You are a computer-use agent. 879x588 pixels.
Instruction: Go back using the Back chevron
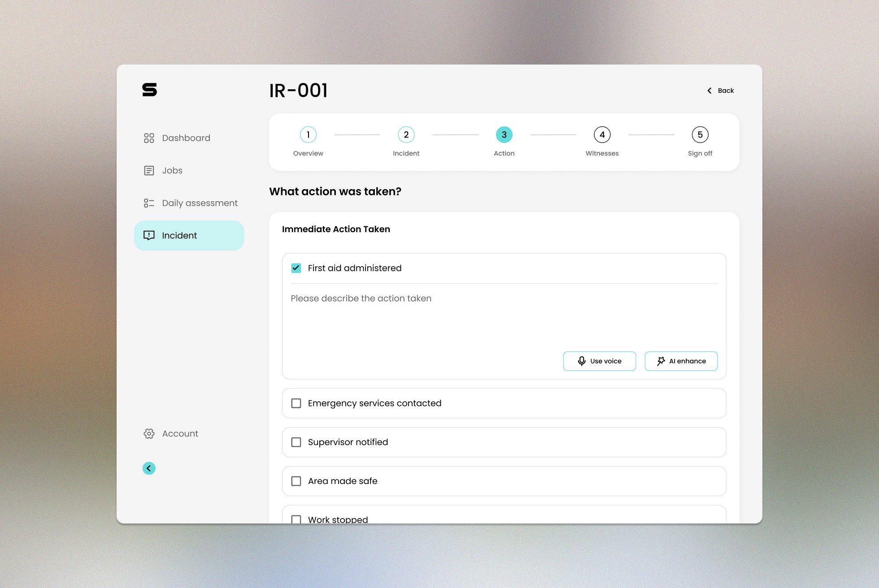pos(710,91)
